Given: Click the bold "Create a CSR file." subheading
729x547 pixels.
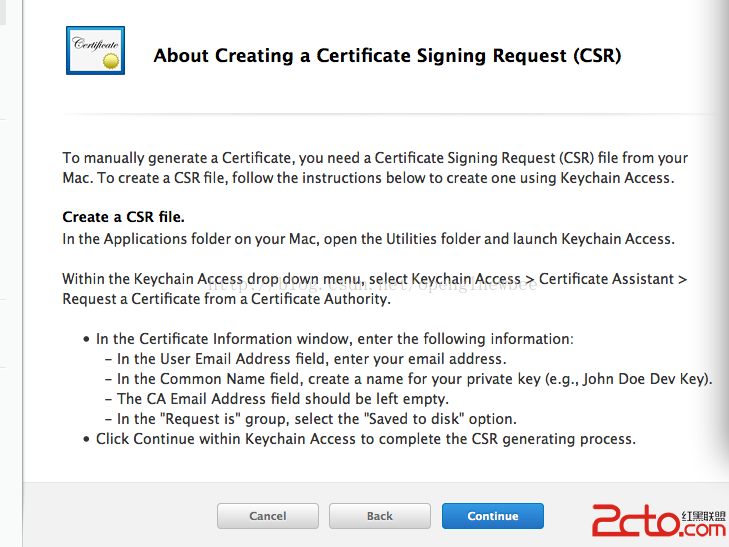Looking at the screenshot, I should pos(123,217).
